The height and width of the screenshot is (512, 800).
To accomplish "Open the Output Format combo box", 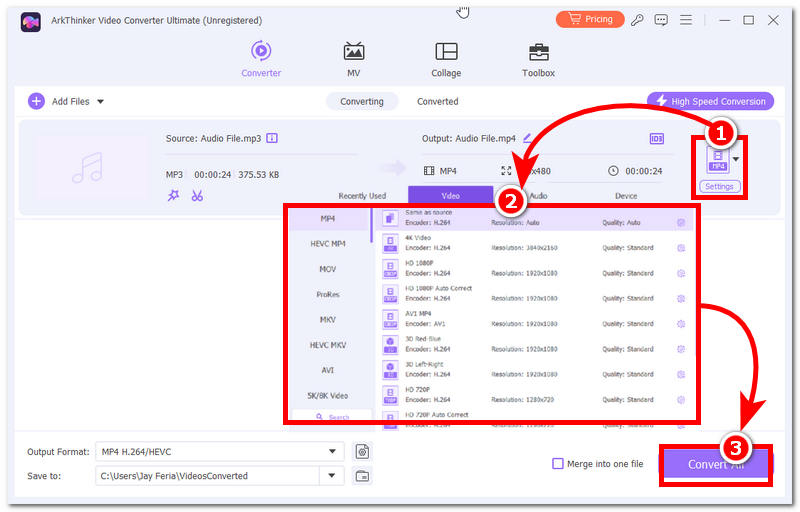I will tap(220, 452).
